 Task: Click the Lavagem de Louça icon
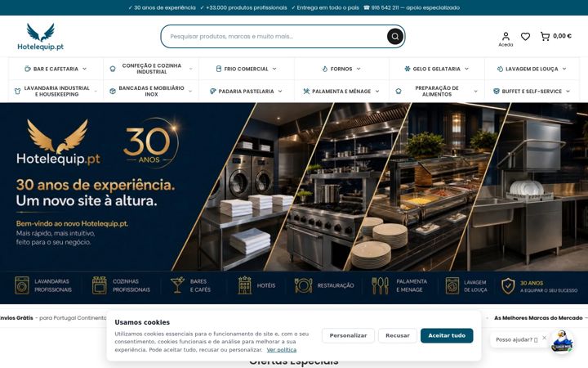[500, 69]
